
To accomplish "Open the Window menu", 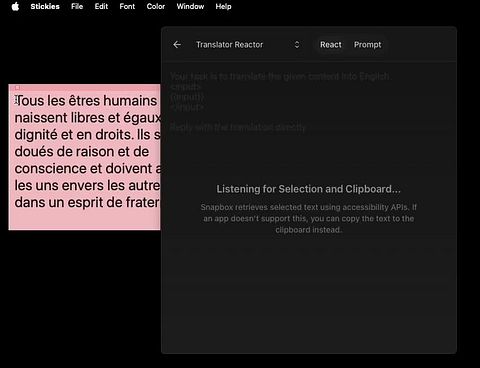I will (190, 7).
